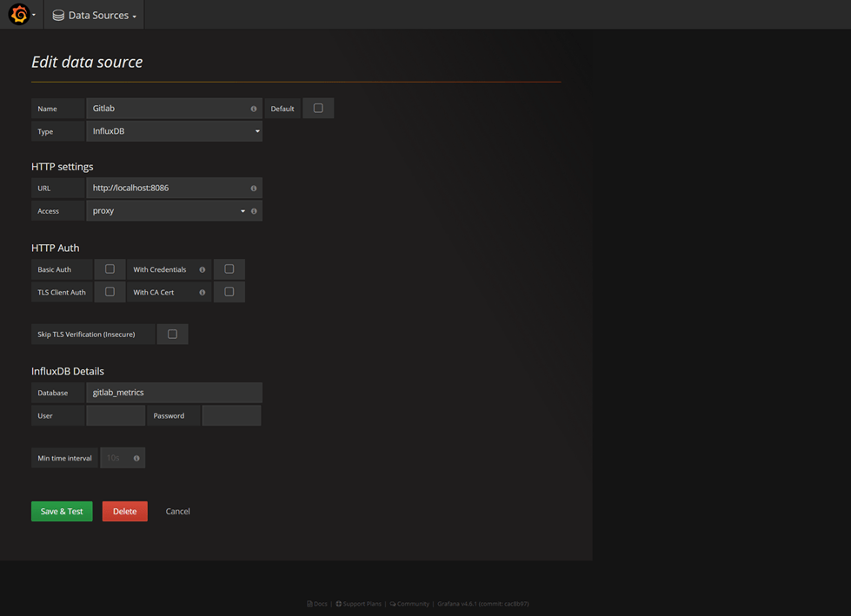Click the Password input field

pyautogui.click(x=232, y=415)
